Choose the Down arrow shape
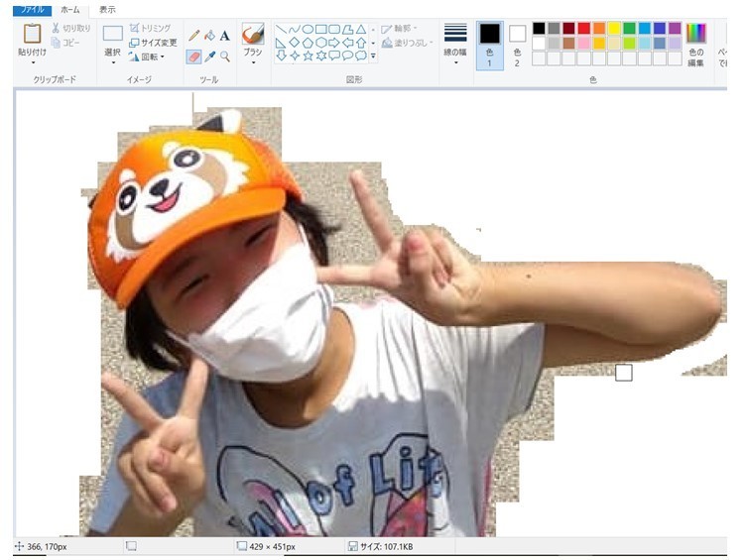This screenshot has height=560, width=747. click(x=281, y=56)
